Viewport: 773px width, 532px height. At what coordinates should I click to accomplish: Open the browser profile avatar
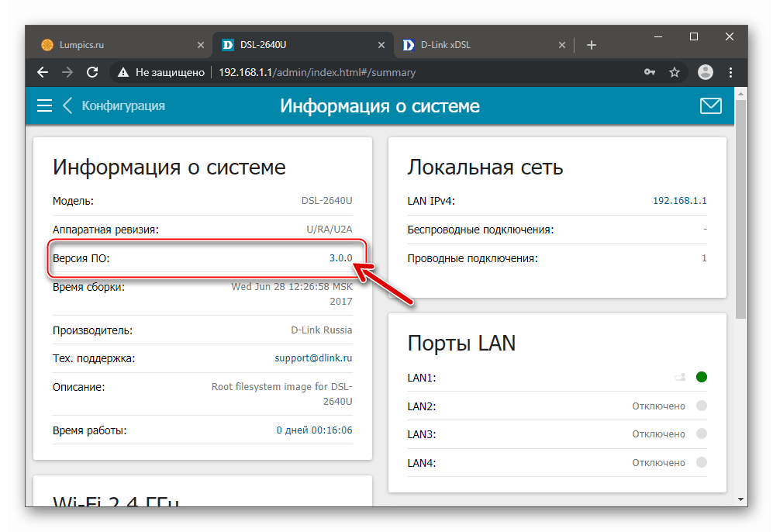point(706,72)
